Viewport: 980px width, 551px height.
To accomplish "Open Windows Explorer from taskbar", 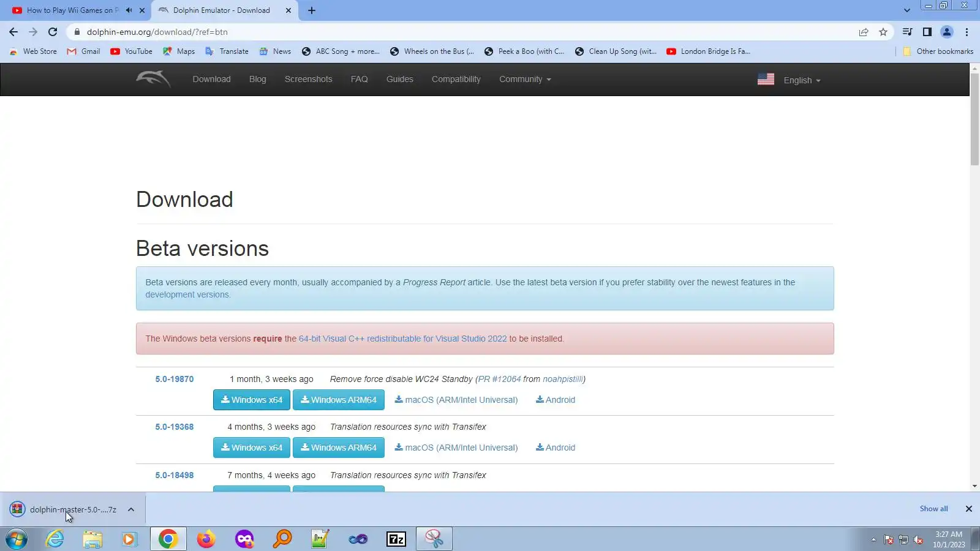I will [x=92, y=539].
